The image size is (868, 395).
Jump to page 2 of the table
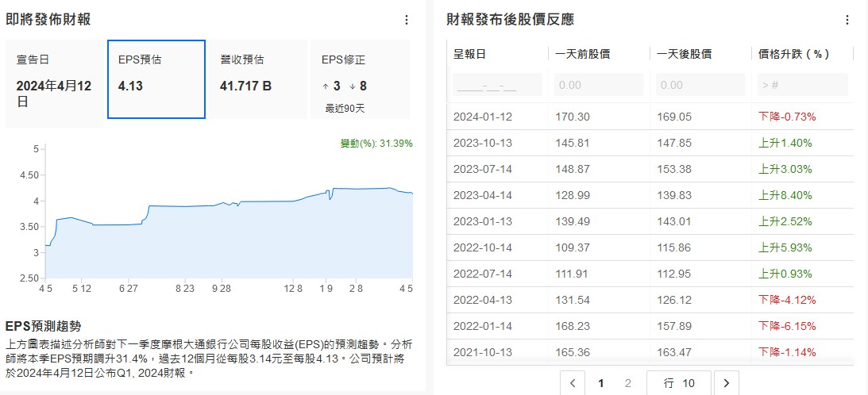[627, 383]
